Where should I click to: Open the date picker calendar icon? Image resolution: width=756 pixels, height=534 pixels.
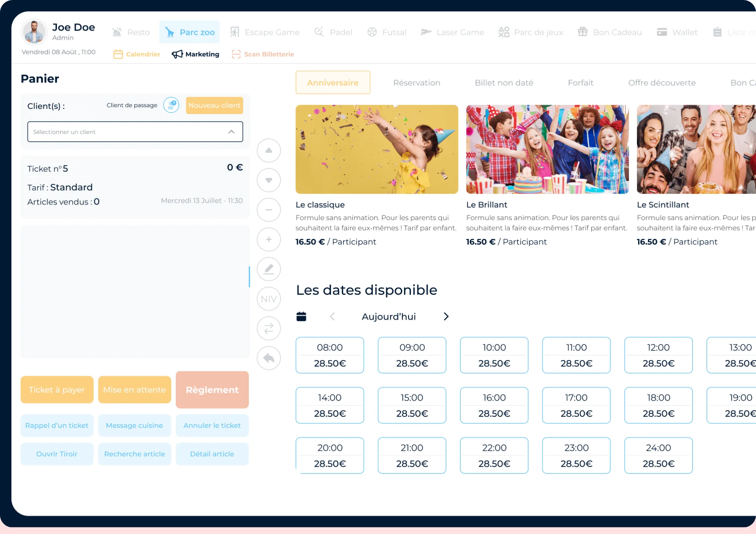click(x=301, y=316)
